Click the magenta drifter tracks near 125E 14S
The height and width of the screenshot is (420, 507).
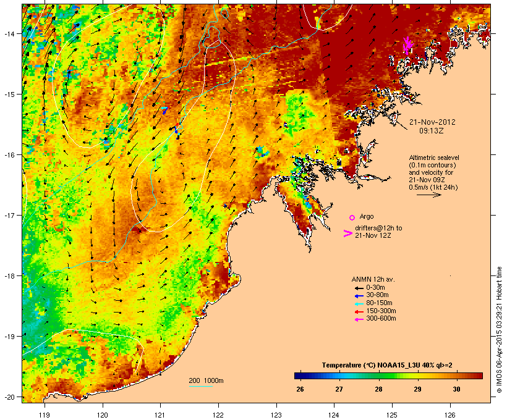tap(407, 46)
